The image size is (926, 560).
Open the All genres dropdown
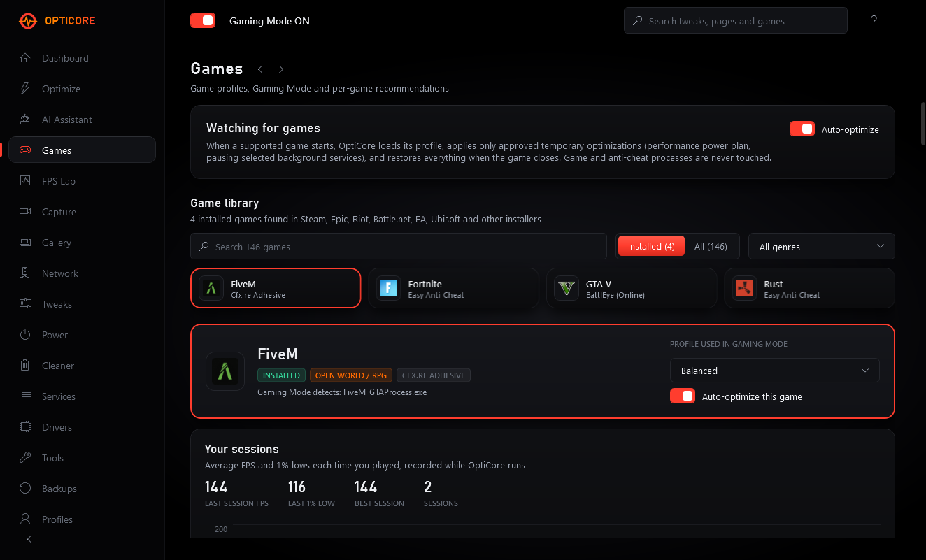tap(822, 247)
